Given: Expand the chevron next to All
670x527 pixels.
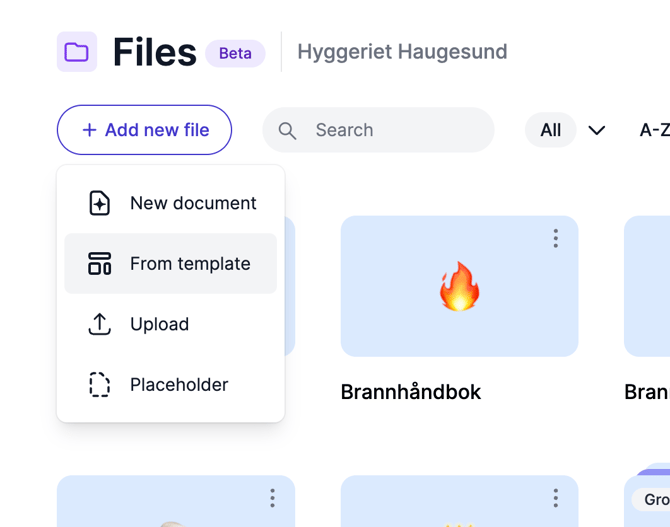Looking at the screenshot, I should click(x=597, y=130).
